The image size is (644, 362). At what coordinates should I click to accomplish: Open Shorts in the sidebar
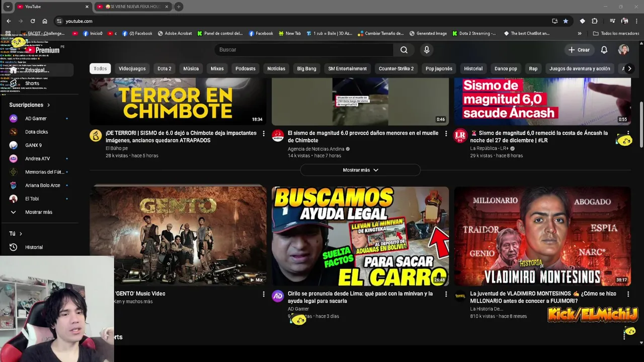(32, 83)
